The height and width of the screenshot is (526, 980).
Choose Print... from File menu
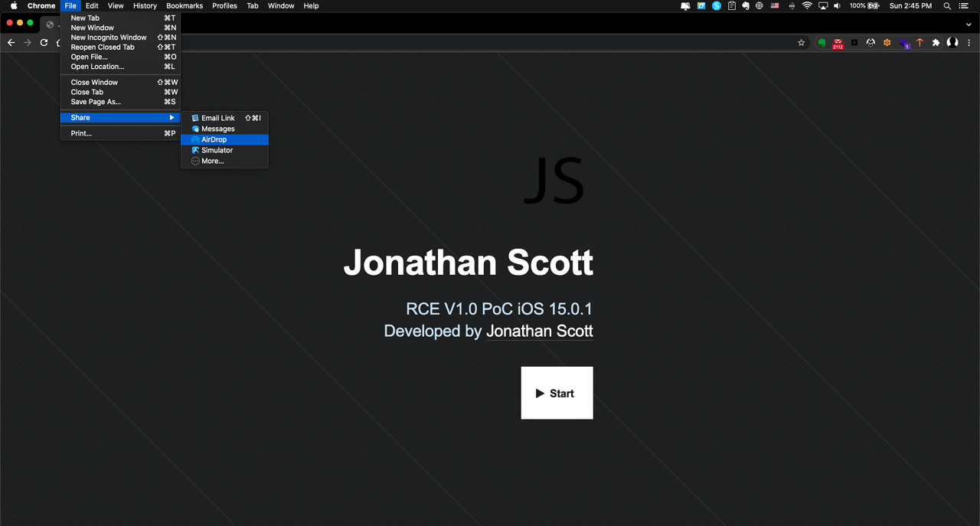(120, 133)
